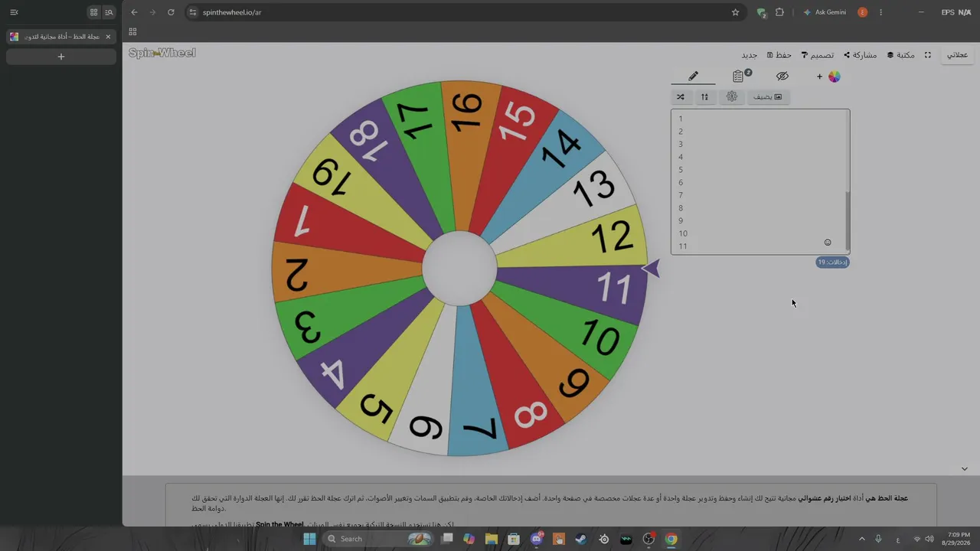This screenshot has width=980, height=551.
Task: Close the عجلة الحظ tab
Action: [x=108, y=37]
